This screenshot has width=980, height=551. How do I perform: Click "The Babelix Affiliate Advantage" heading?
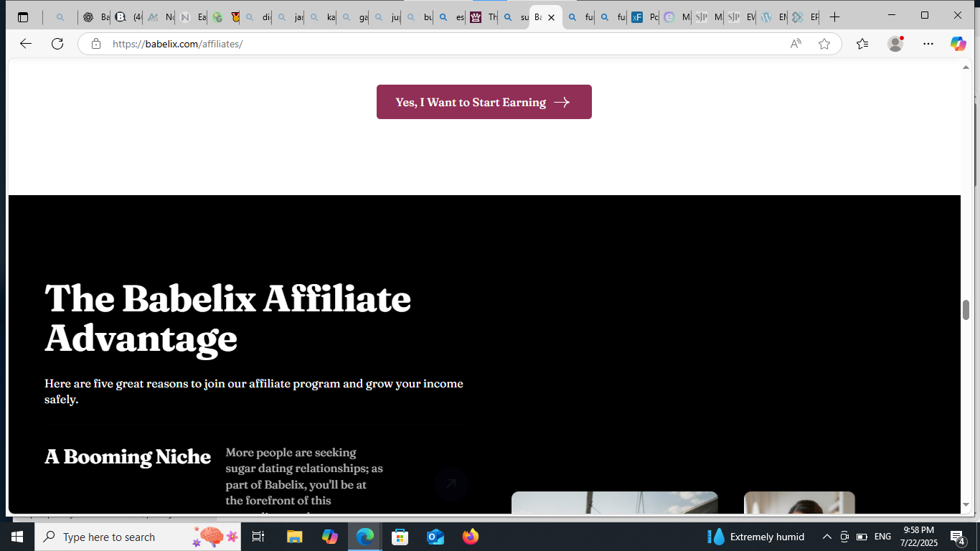pos(228,318)
